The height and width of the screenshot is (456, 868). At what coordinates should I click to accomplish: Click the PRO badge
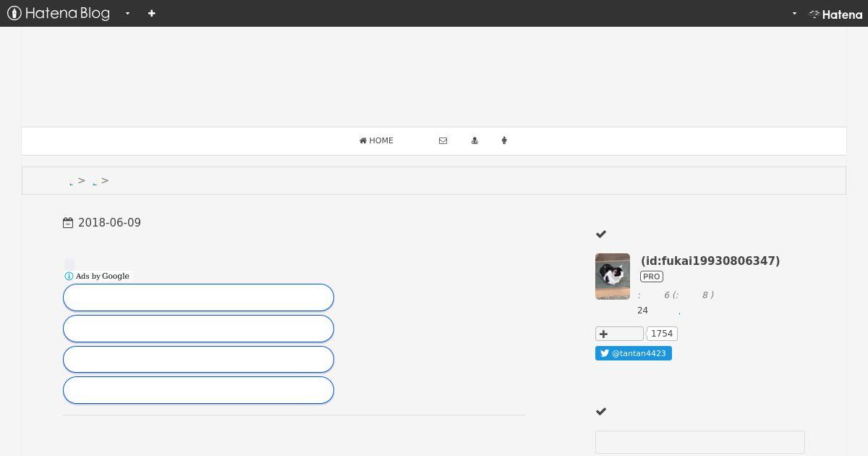[652, 276]
